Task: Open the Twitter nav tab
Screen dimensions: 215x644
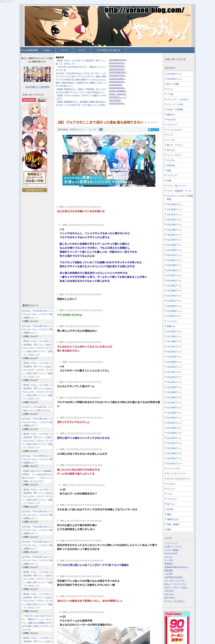Action: pos(47,50)
